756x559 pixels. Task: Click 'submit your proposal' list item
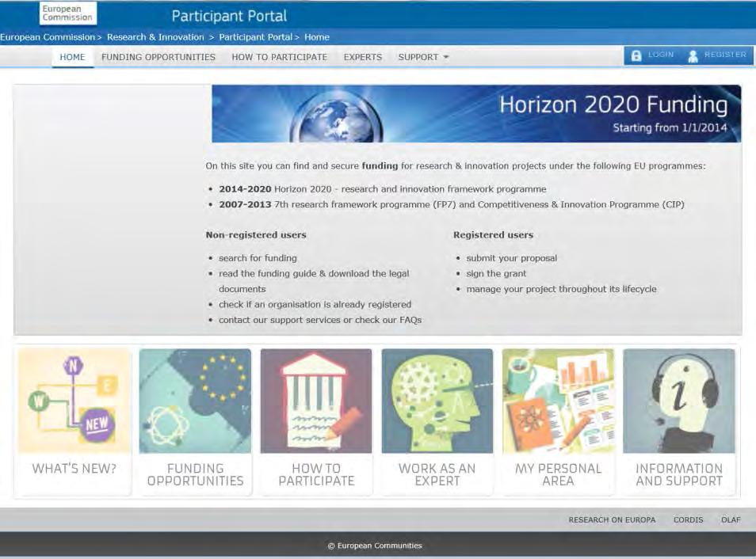512,258
